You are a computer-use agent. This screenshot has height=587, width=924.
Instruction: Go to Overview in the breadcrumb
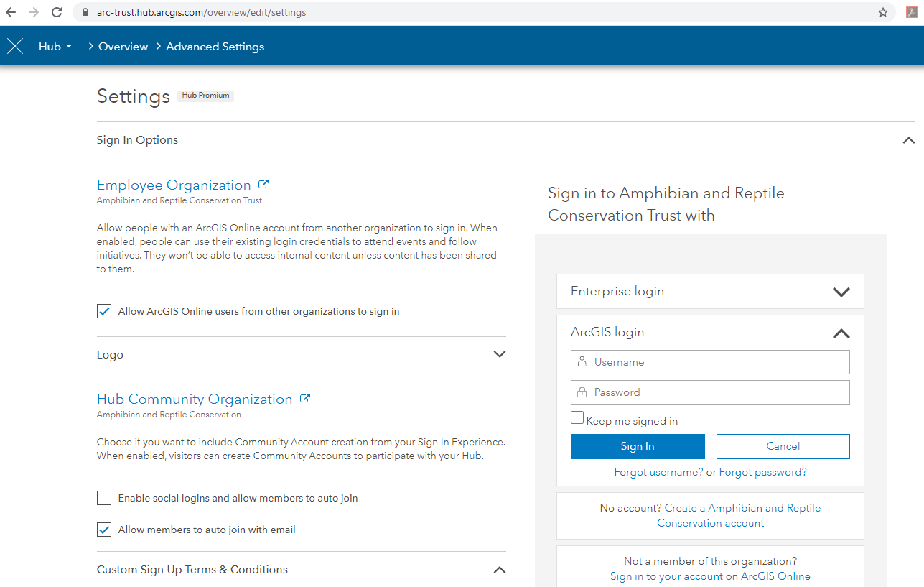pos(123,47)
